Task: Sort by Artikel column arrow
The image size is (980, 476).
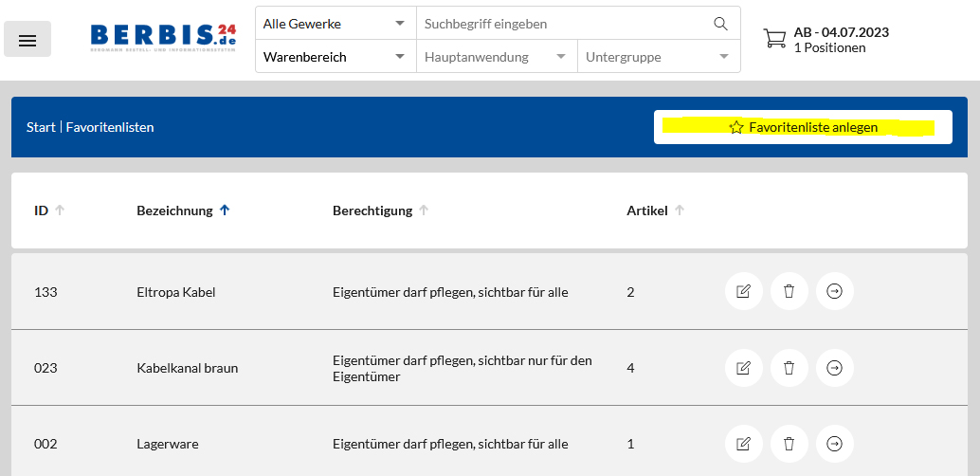Action: tap(680, 211)
